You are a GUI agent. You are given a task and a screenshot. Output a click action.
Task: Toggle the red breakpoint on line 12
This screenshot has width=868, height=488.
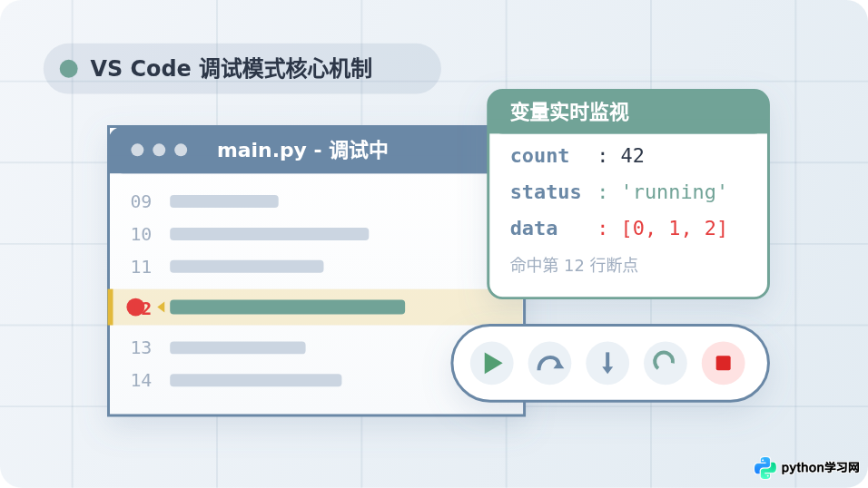(135, 307)
